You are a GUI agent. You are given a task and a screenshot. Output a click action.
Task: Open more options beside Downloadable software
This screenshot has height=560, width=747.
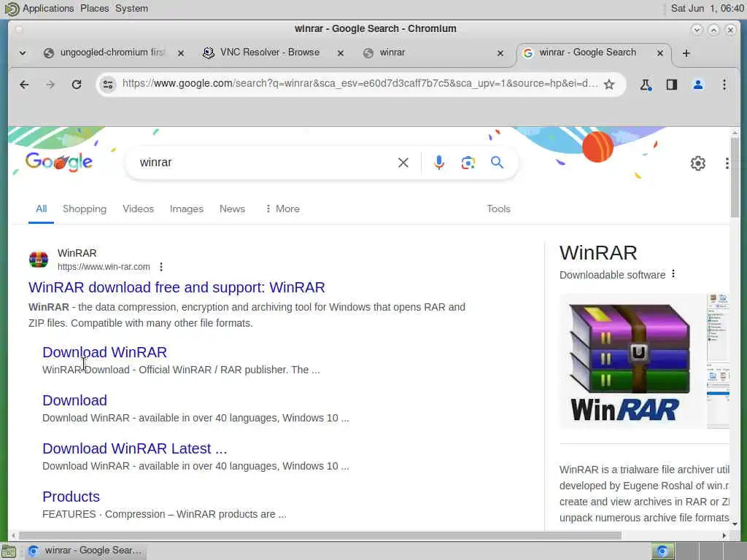coord(673,274)
